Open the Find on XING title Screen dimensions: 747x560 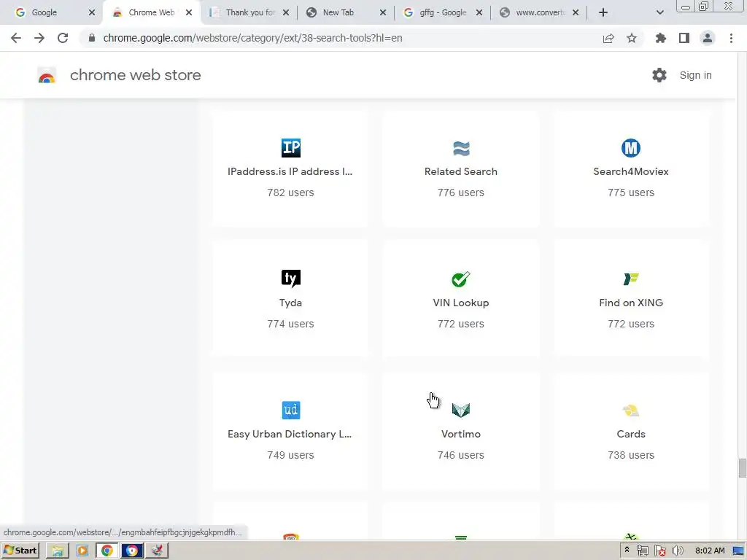point(631,303)
